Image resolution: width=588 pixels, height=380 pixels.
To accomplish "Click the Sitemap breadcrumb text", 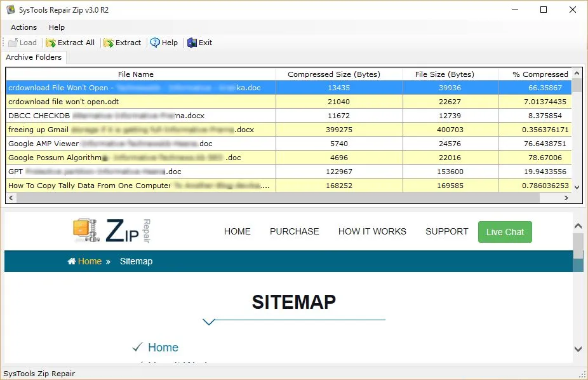I will [136, 261].
